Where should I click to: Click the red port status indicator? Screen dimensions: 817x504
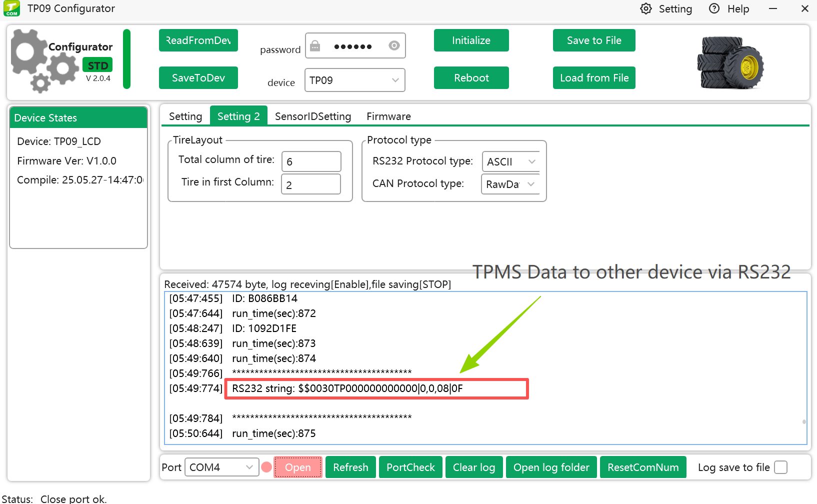(266, 467)
